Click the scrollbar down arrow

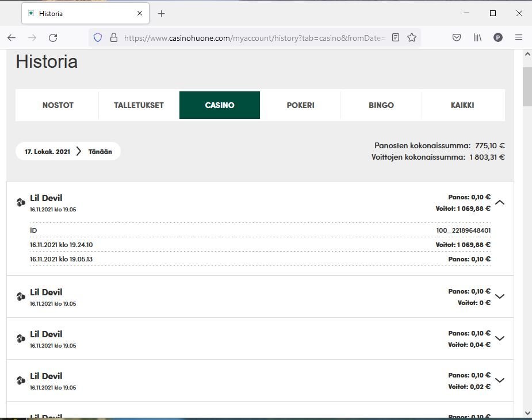click(x=527, y=413)
